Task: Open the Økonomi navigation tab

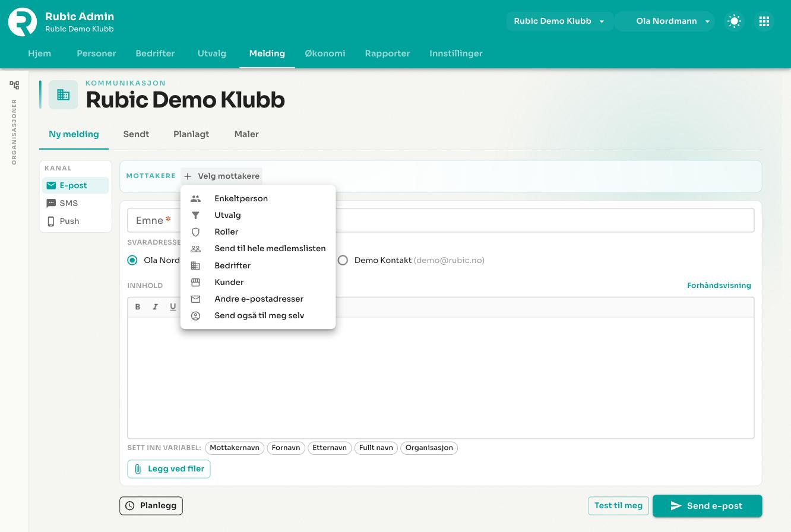Action: pos(325,53)
